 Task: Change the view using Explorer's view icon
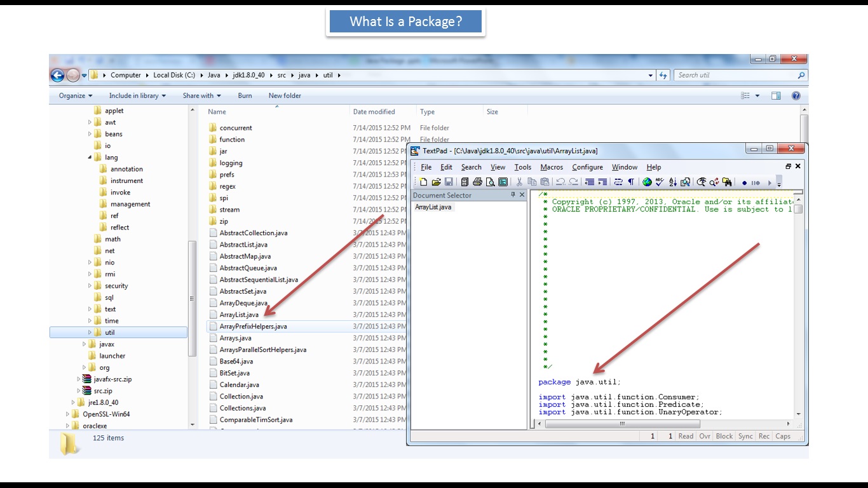[x=745, y=96]
